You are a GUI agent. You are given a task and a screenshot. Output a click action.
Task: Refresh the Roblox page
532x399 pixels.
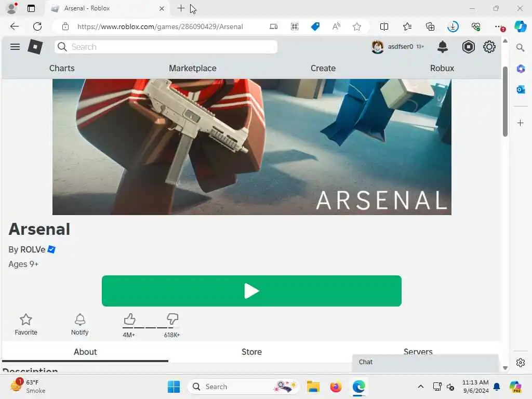tap(37, 26)
